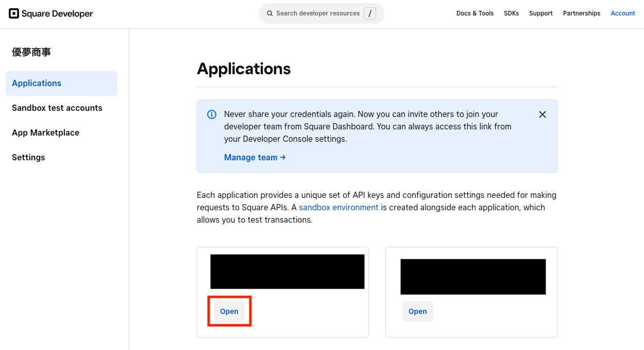Image resolution: width=644 pixels, height=350 pixels.
Task: Click the blue info circle icon
Action: (x=212, y=114)
